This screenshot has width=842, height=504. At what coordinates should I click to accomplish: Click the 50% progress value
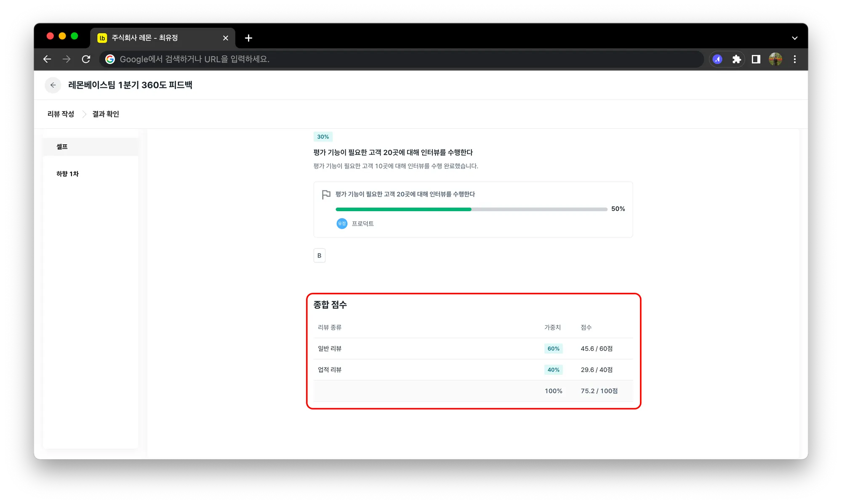click(618, 209)
